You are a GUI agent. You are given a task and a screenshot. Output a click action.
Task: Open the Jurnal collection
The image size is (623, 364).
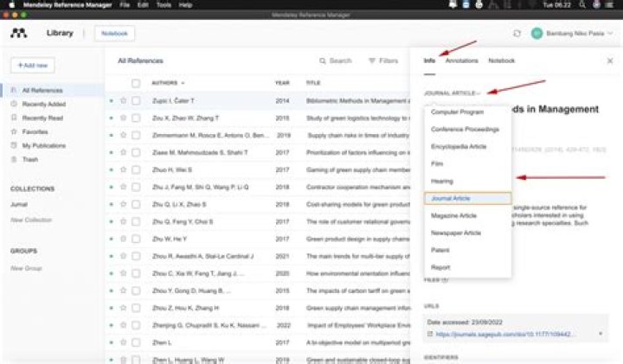pos(19,204)
